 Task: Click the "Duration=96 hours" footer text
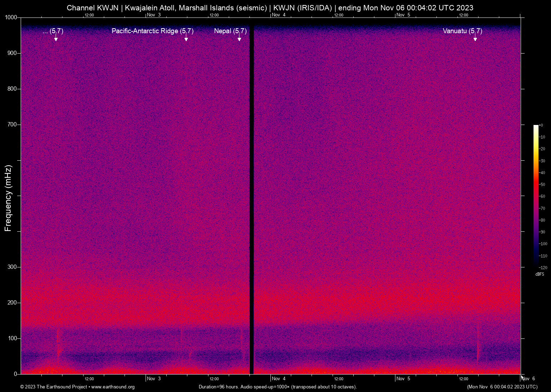tap(278, 387)
